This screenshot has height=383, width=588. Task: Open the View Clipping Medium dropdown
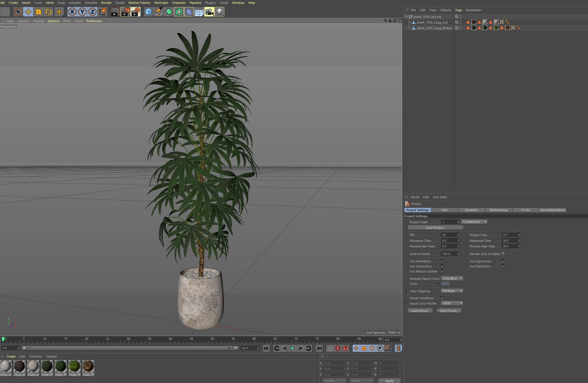click(x=452, y=291)
